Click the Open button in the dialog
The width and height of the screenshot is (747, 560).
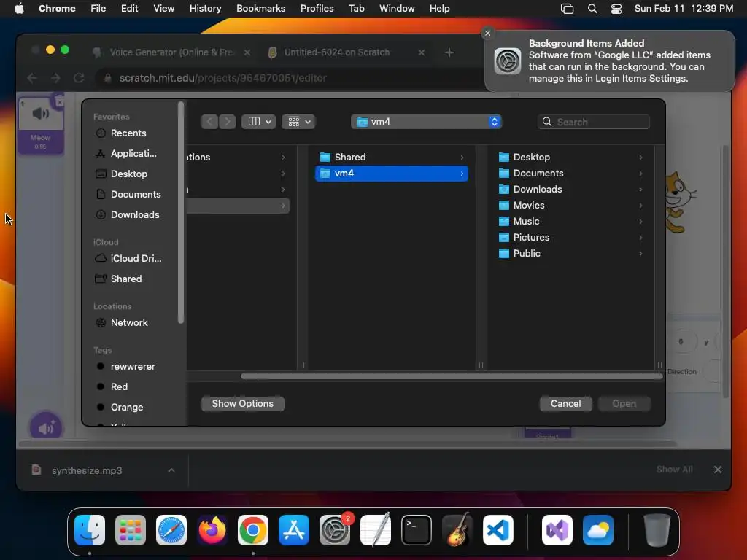point(624,404)
